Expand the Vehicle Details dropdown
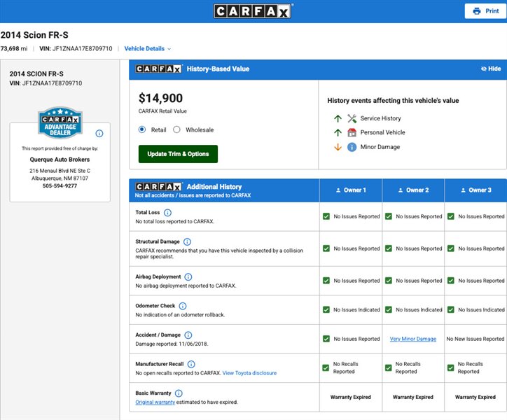This screenshot has width=507, height=420. [x=148, y=48]
